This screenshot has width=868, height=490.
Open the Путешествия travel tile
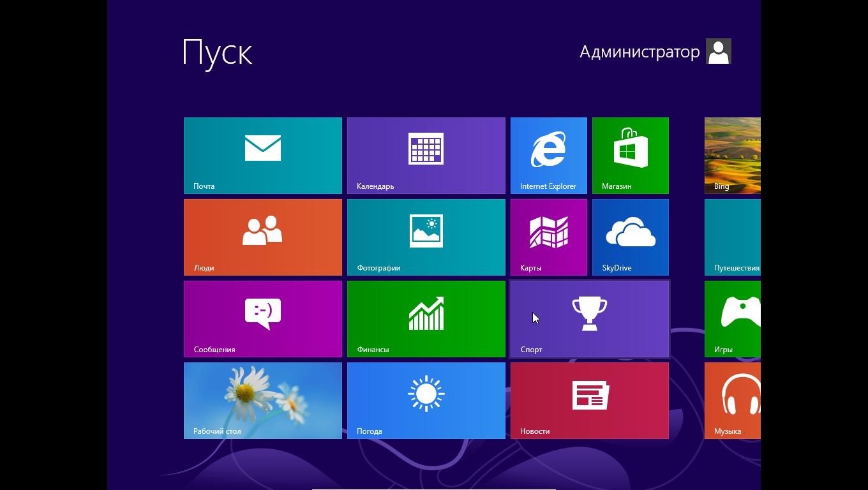click(x=733, y=237)
